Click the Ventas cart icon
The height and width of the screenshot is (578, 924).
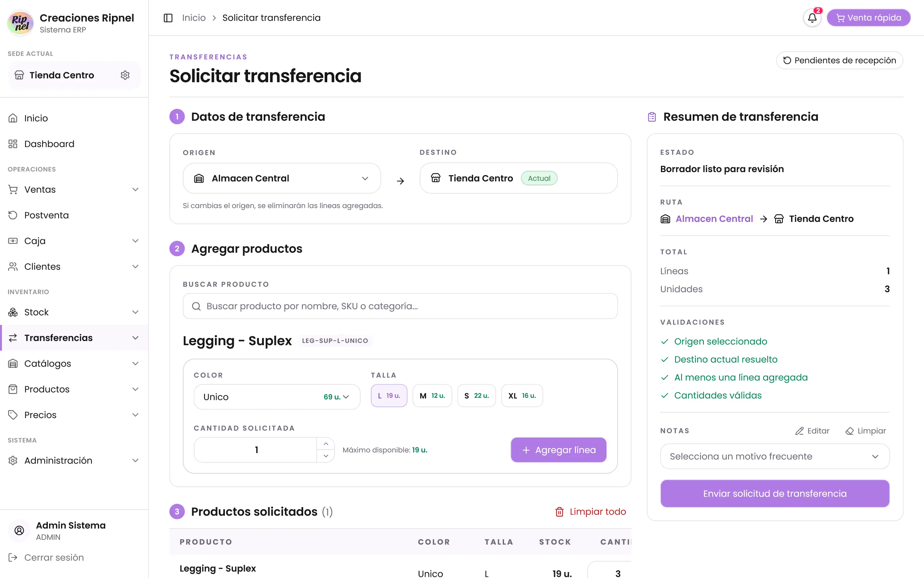coord(13,189)
